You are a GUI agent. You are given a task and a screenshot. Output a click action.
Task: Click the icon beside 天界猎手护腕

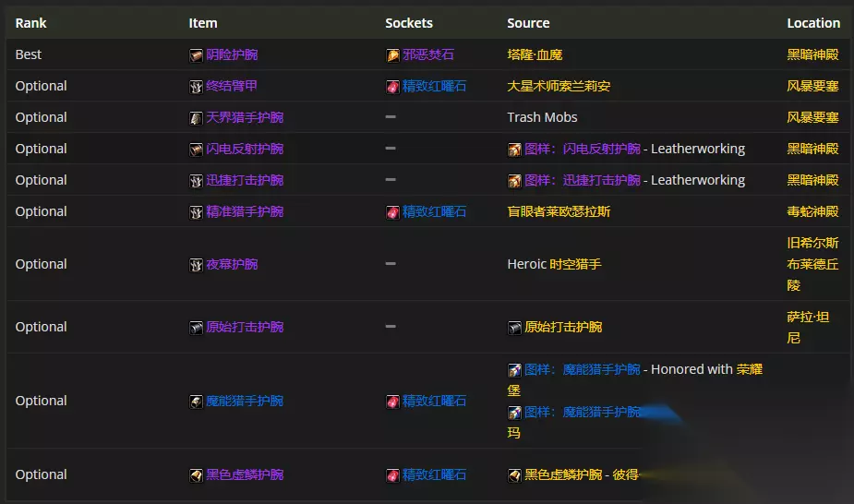tap(196, 118)
